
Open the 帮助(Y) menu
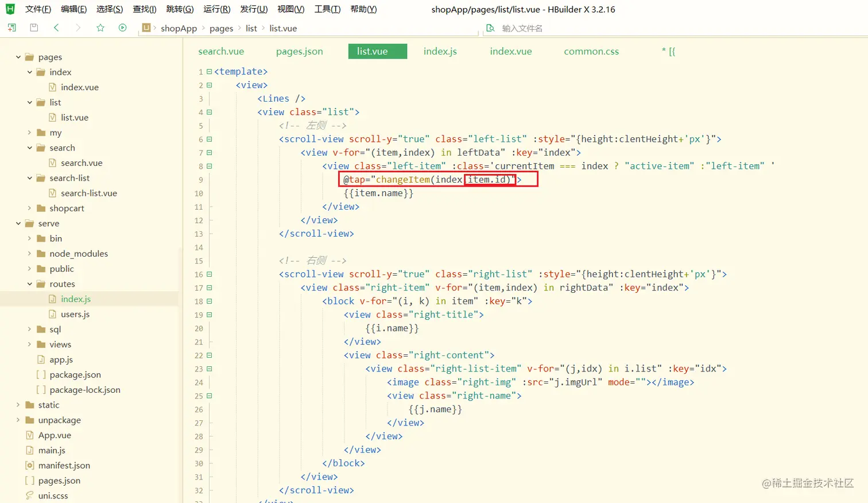pyautogui.click(x=363, y=9)
